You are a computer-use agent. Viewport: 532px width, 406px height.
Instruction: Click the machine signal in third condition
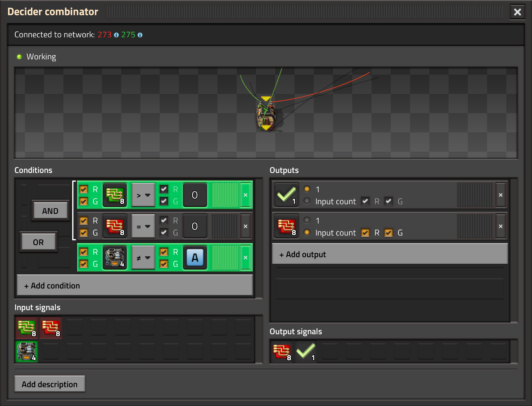[x=115, y=258]
